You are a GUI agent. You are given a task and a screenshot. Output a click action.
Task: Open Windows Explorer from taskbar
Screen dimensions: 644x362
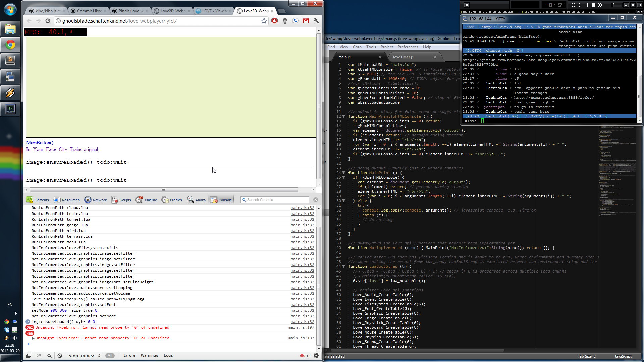(x=10, y=29)
